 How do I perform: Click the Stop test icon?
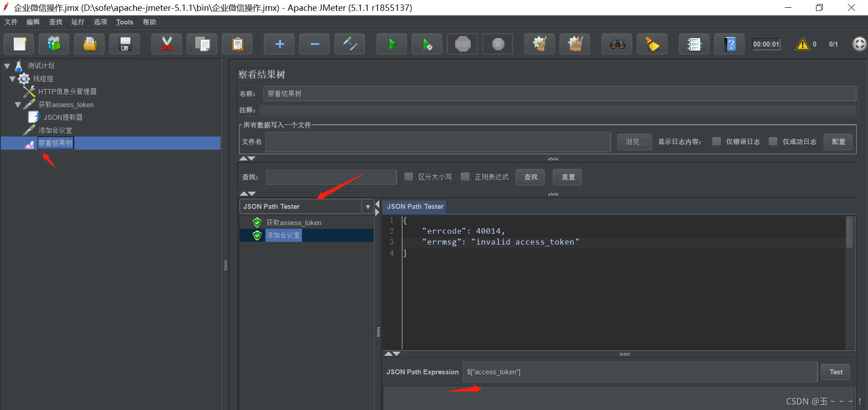coord(462,44)
